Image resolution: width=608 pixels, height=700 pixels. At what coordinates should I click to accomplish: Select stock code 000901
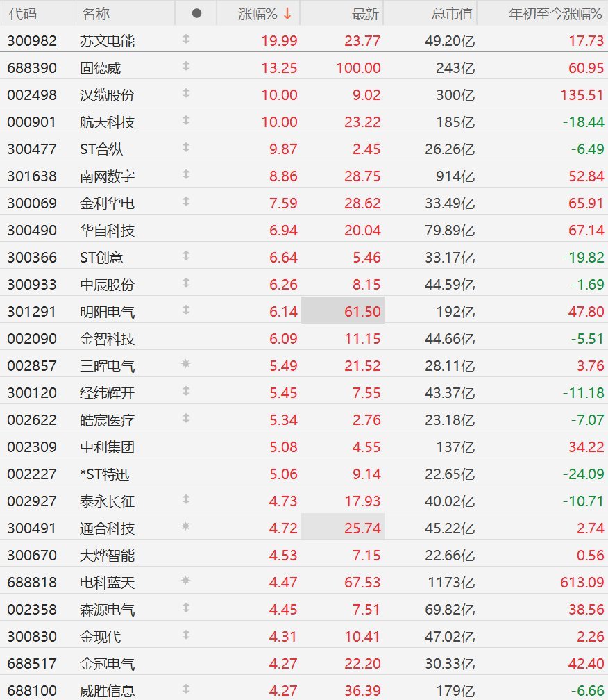coord(32,122)
